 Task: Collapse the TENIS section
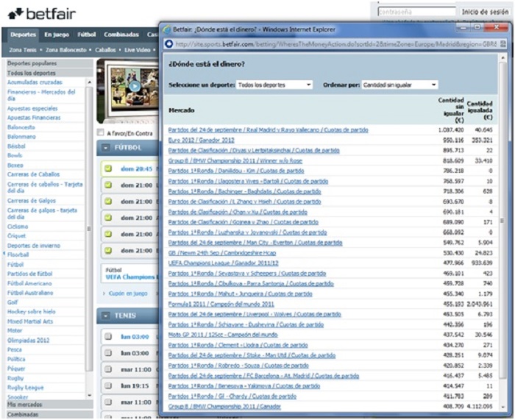pos(106,316)
